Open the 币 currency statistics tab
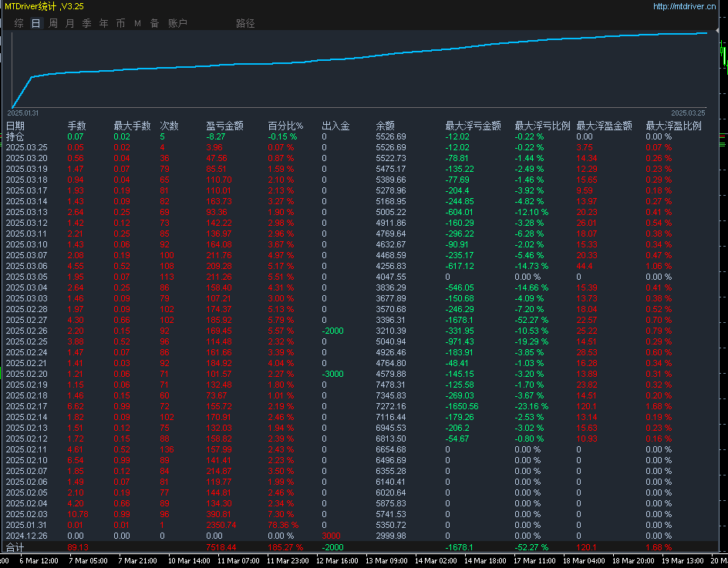The image size is (728, 568). (120, 23)
